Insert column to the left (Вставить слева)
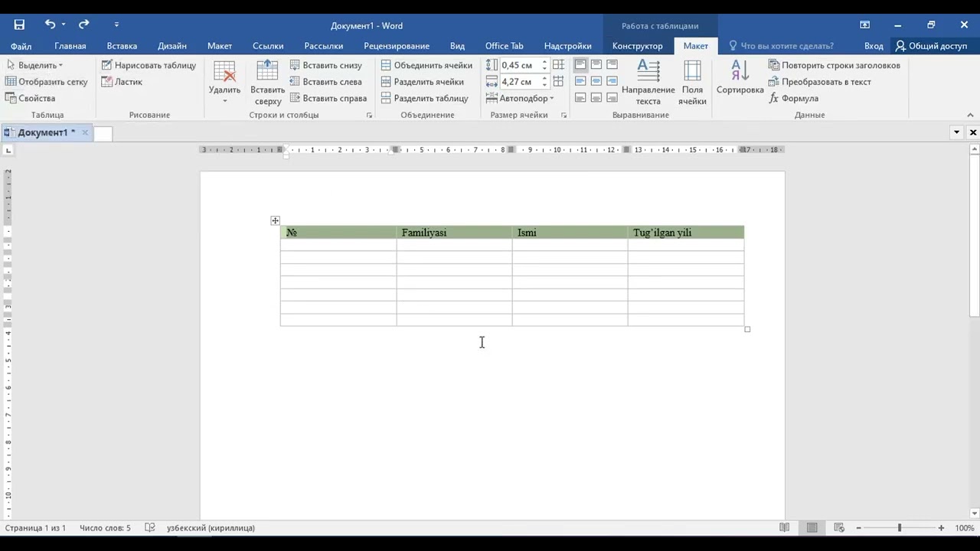The width and height of the screenshot is (980, 551). pyautogui.click(x=325, y=82)
